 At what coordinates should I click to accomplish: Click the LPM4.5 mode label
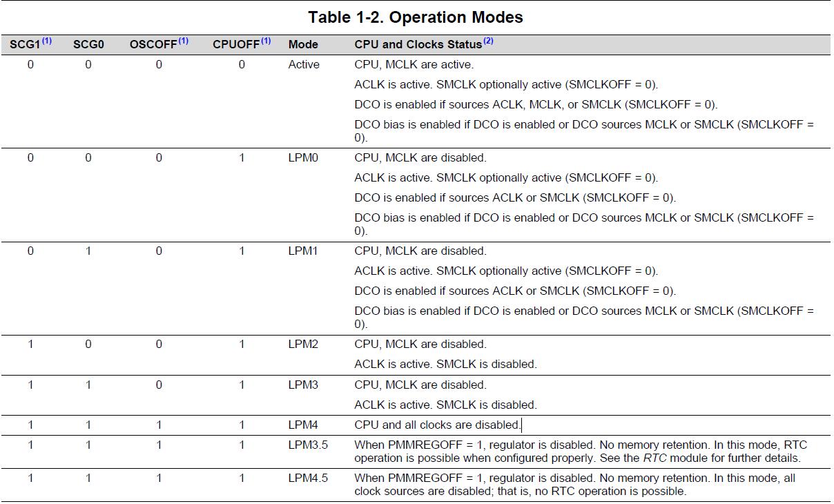[308, 478]
